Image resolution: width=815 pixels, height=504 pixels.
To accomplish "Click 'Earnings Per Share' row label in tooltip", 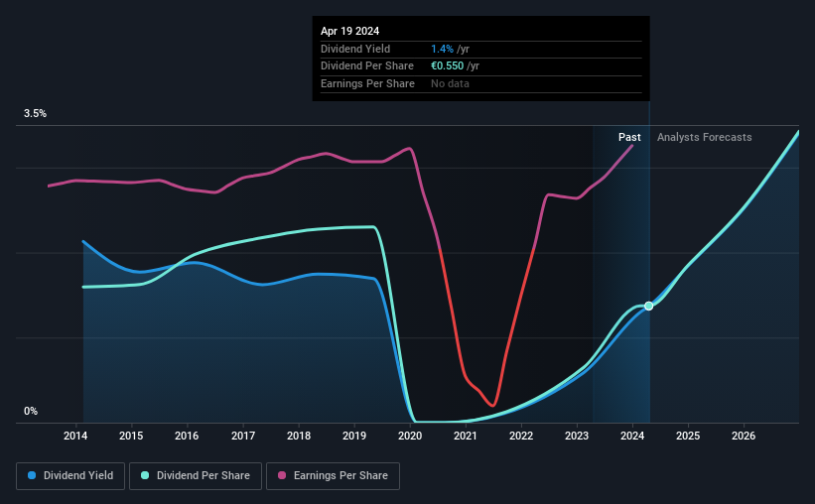I will pos(367,83).
